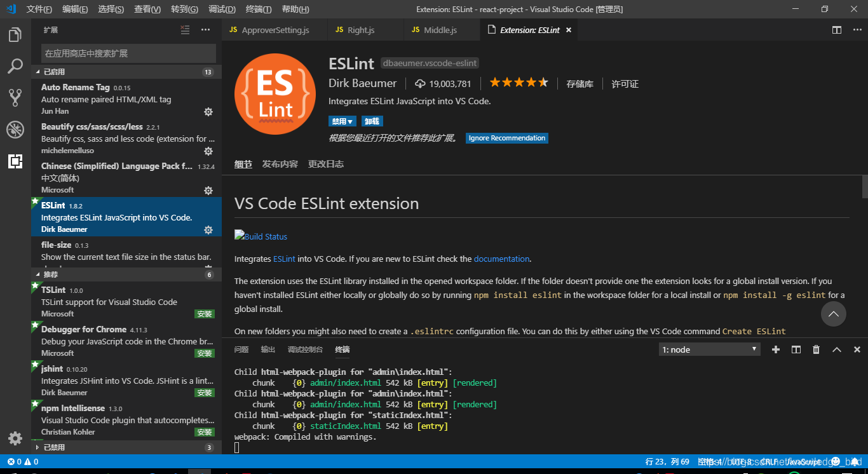This screenshot has height=474, width=868.
Task: Click the scroll-to-top round button
Action: (834, 314)
